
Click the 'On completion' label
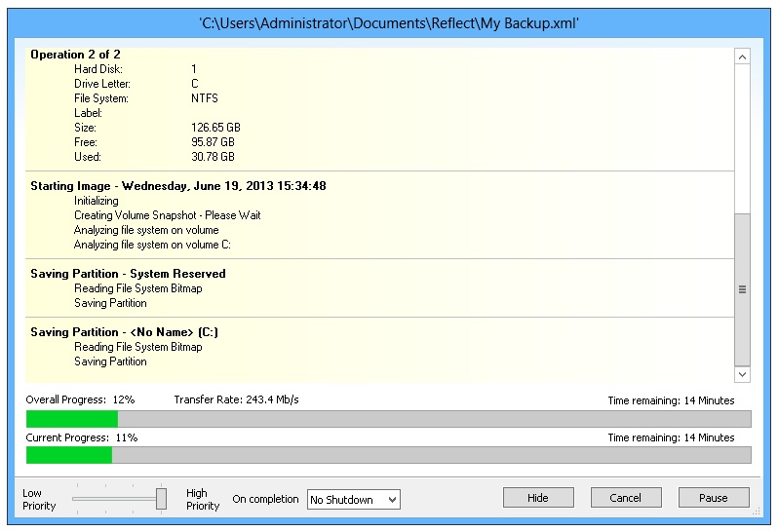[x=265, y=499]
